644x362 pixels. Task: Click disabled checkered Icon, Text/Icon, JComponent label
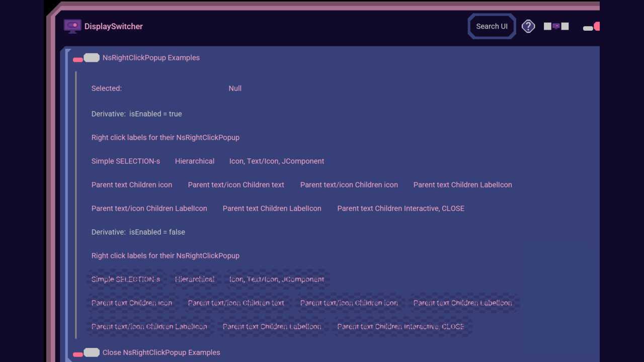(x=277, y=280)
